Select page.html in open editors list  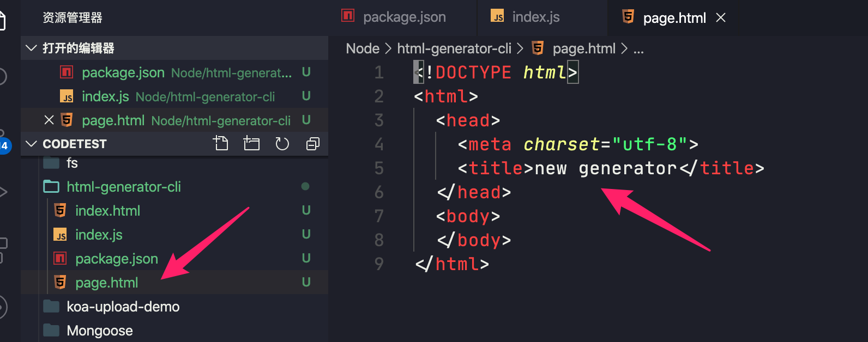174,120
